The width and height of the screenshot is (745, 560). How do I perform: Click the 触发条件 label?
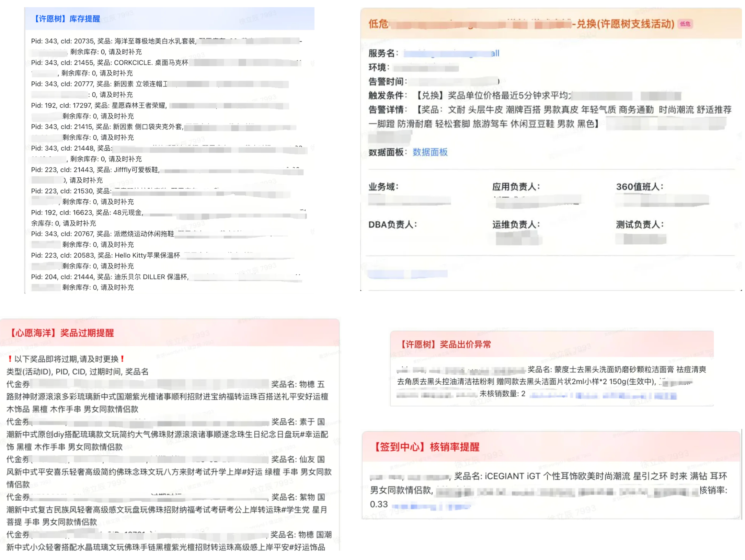(x=388, y=95)
